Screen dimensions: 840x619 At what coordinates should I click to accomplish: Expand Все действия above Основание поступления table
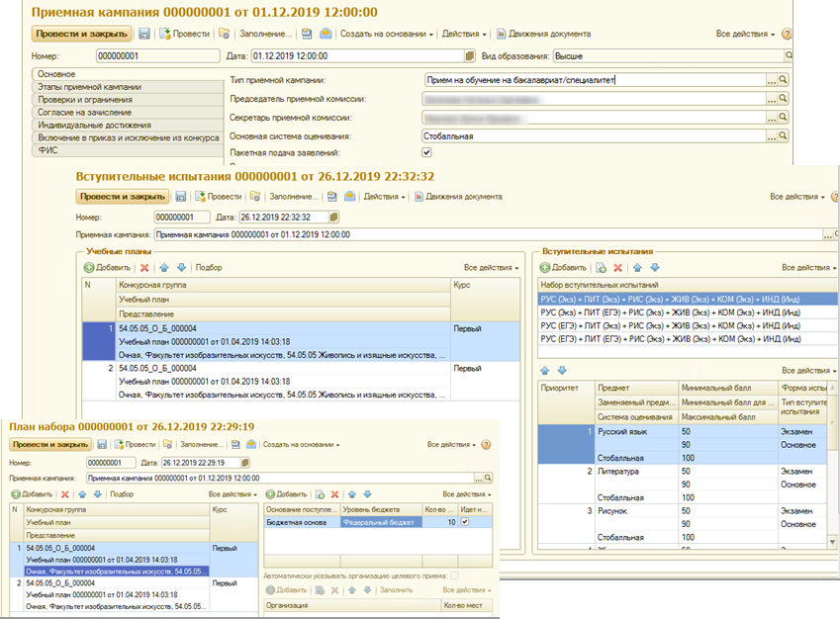coord(467,494)
